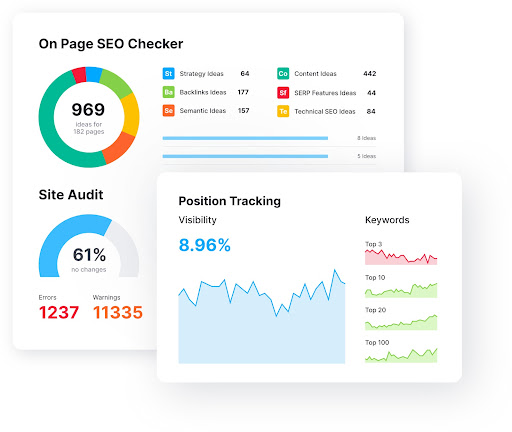Click the teal Co Content Ideas icon
Screen dimensions: 512x432
pos(283,73)
